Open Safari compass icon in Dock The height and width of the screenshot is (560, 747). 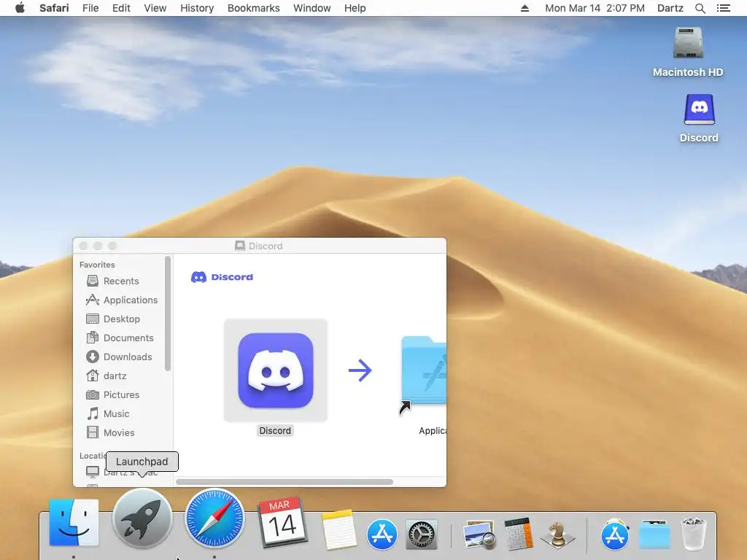[x=214, y=518]
